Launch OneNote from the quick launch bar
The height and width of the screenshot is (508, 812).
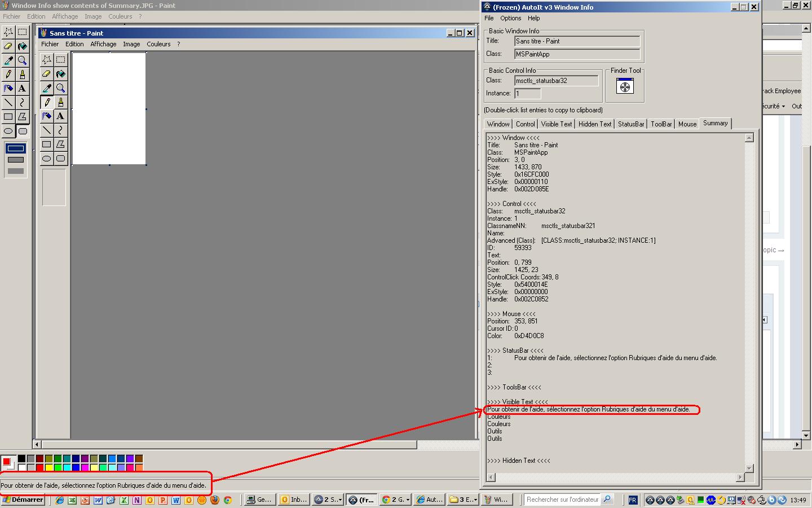coord(137,500)
